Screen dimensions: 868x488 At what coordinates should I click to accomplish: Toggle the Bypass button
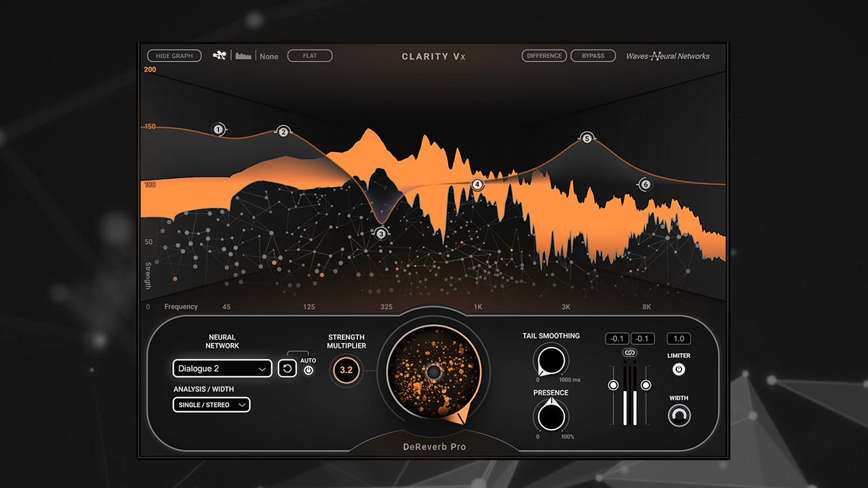(x=593, y=56)
